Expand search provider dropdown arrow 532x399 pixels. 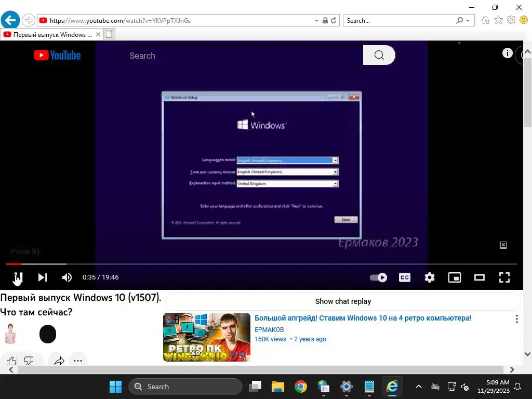[468, 21]
